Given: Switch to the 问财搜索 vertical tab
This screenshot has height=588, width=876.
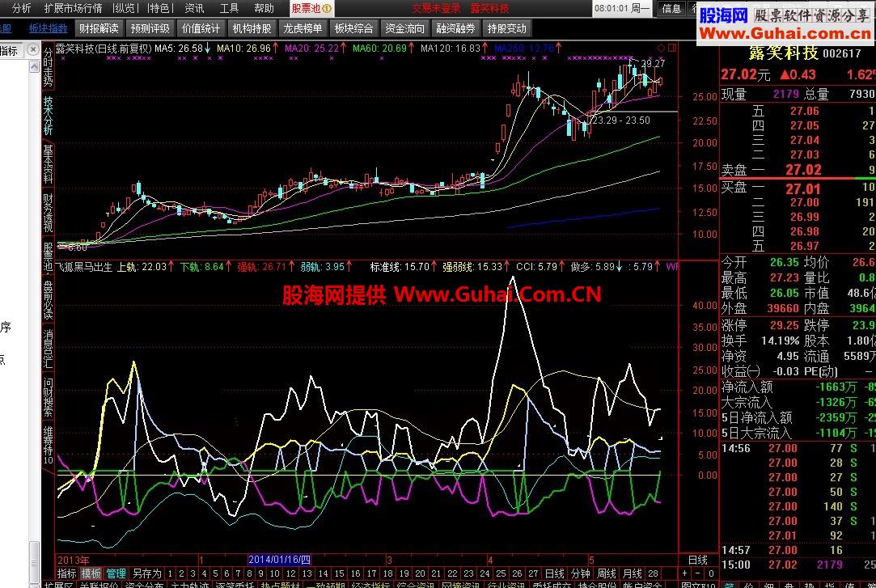Looking at the screenshot, I should [x=48, y=397].
